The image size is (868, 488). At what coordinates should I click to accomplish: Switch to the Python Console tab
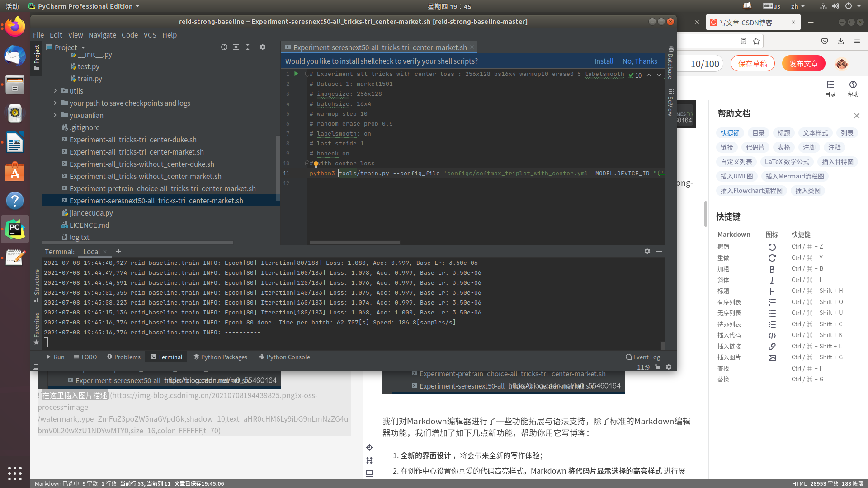coord(284,357)
